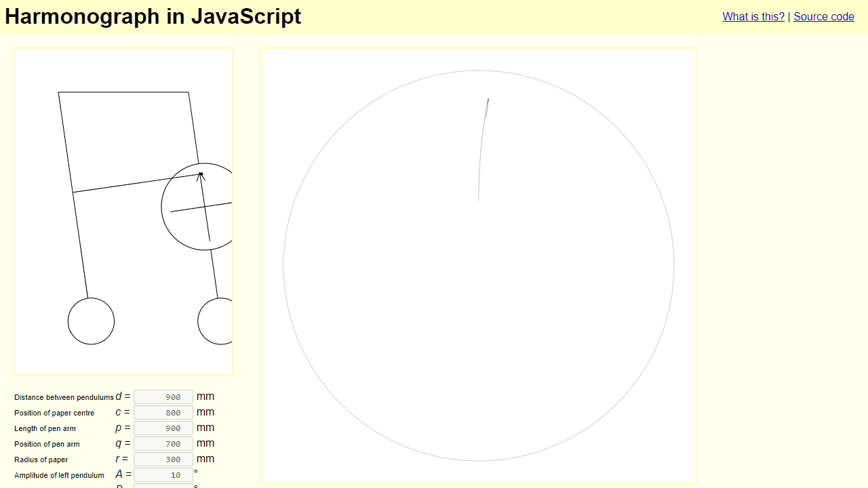Screen dimensions: 868x488
Task: Click the "Amplitude of left pendulum" label
Action: tap(59, 475)
